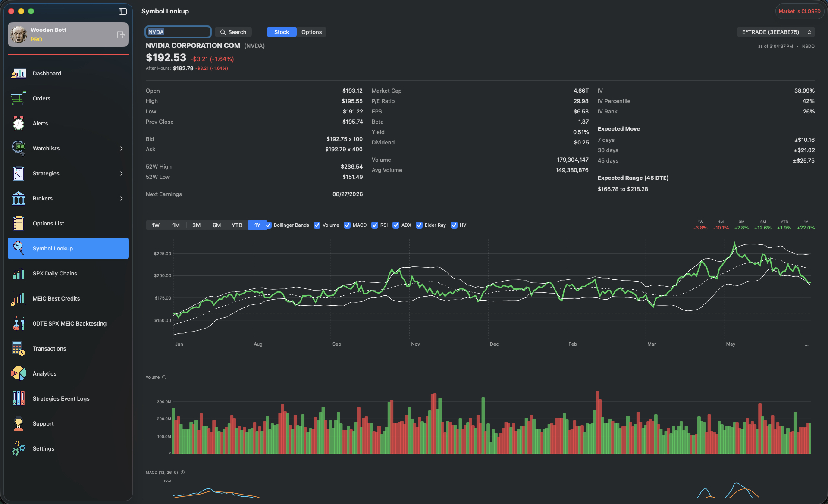The image size is (828, 504).
Task: Expand the Watchlists submenu chevron
Action: pos(121,148)
